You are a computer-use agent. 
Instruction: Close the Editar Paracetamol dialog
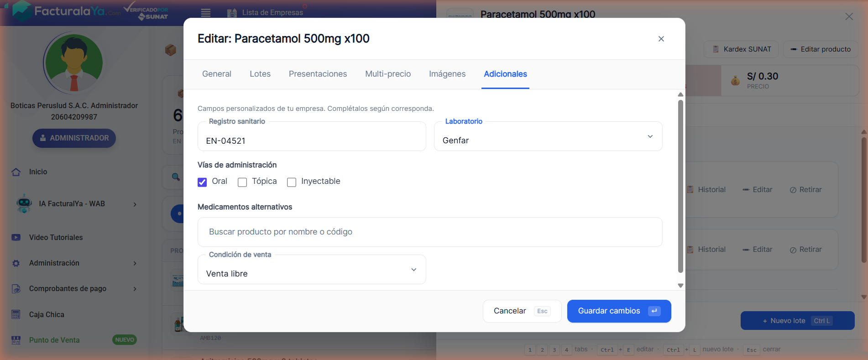click(x=661, y=39)
